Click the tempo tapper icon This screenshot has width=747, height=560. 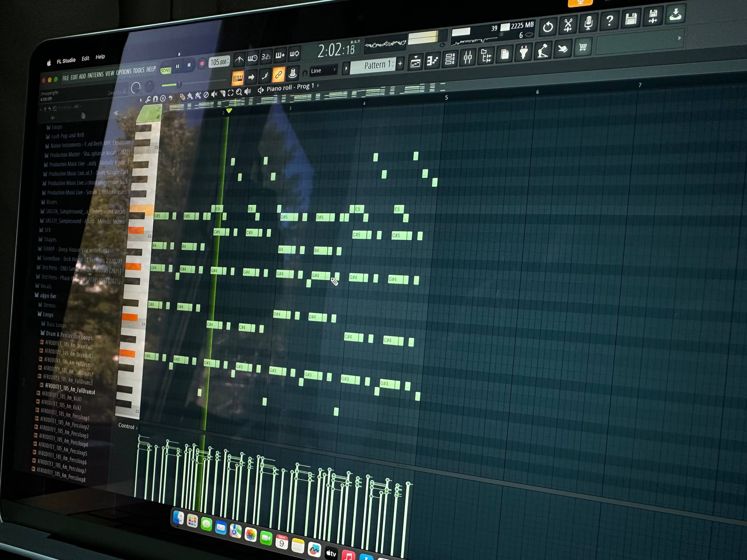click(x=542, y=51)
